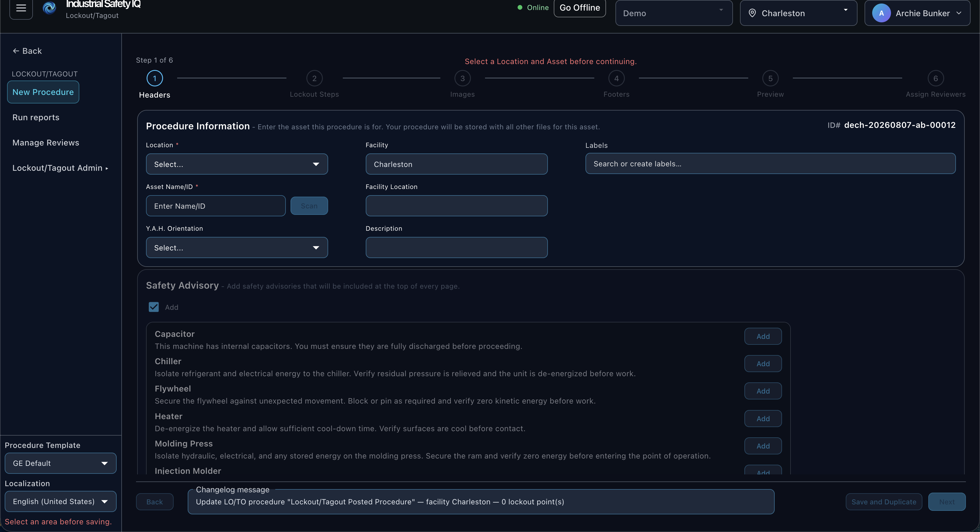Click the Facility field showing Charleston
Screen dimensions: 980x532
[457, 164]
